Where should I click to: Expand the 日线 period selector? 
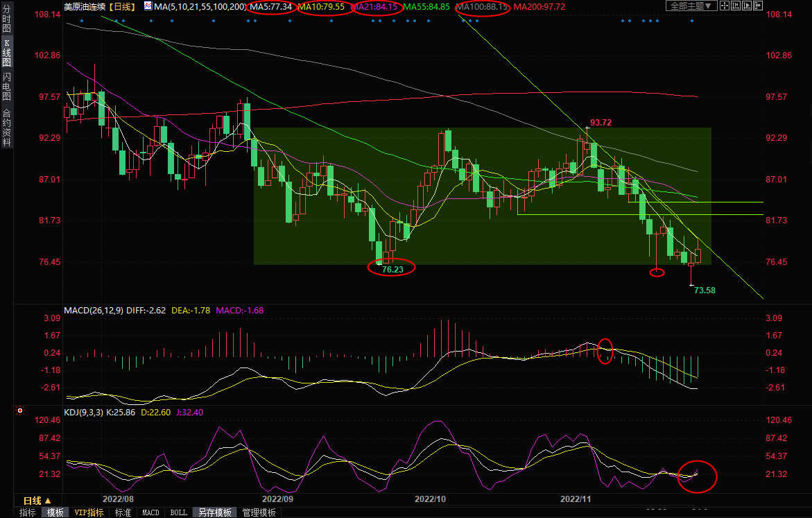click(37, 501)
